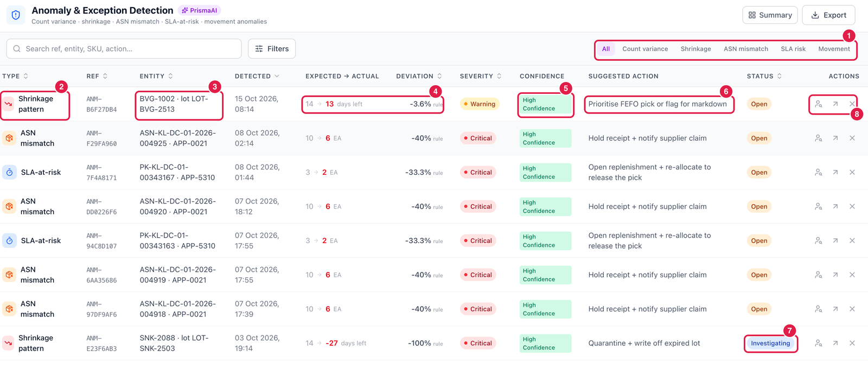Sort the table by STATUS column
This screenshot has width=868, height=368.
(764, 77)
